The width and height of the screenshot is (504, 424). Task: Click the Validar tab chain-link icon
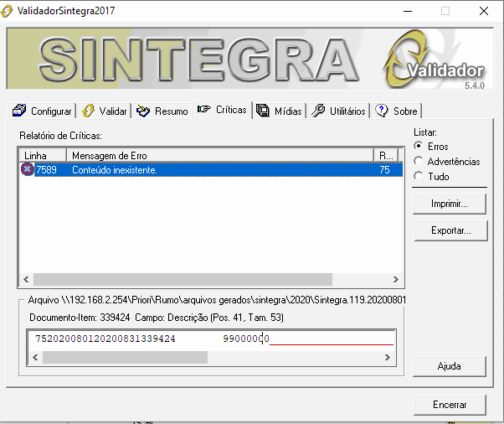[88, 111]
